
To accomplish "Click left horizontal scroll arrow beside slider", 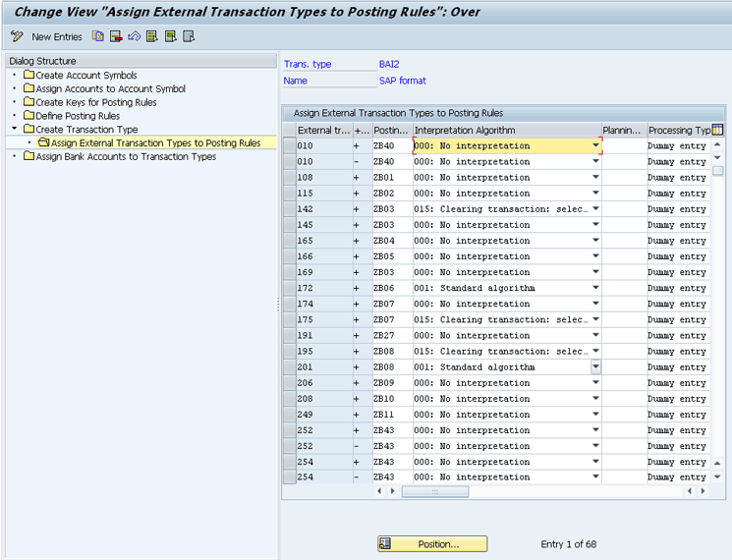I will click(x=379, y=491).
